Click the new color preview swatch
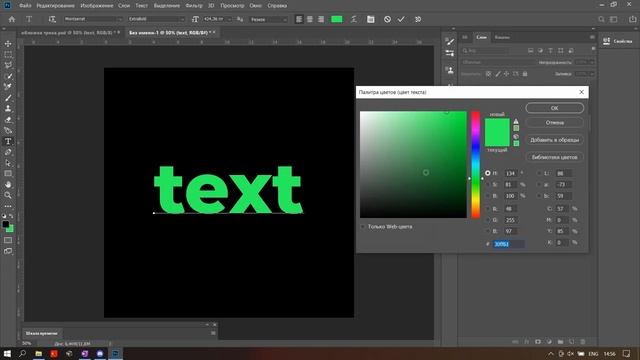640x360 pixels. [497, 125]
